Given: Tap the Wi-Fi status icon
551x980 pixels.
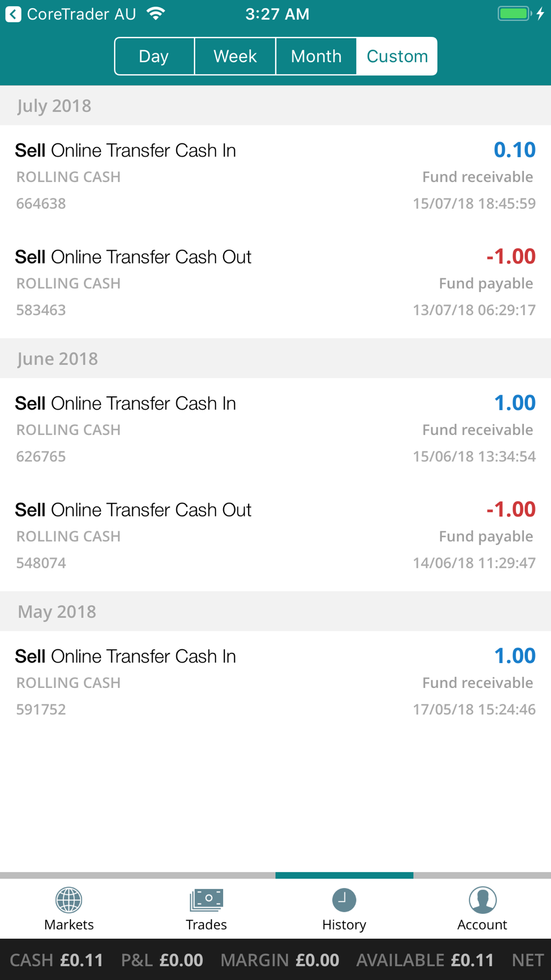Looking at the screenshot, I should tap(156, 14).
